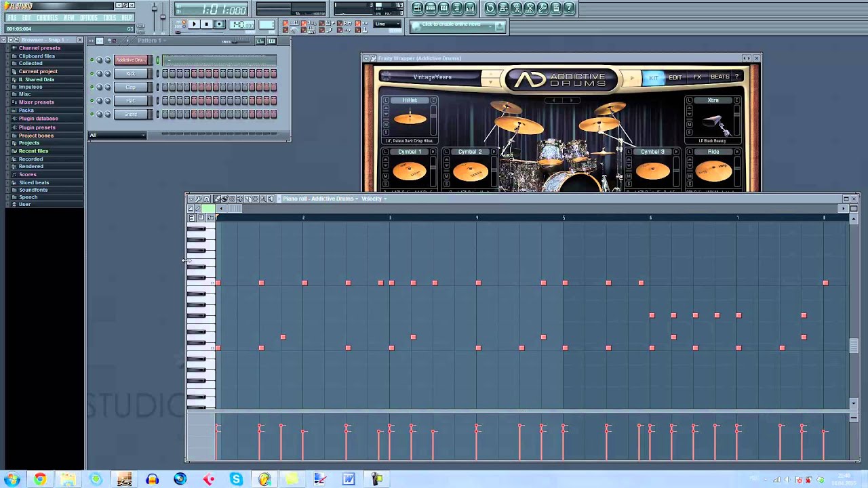Click the Record transport button

pos(219,24)
